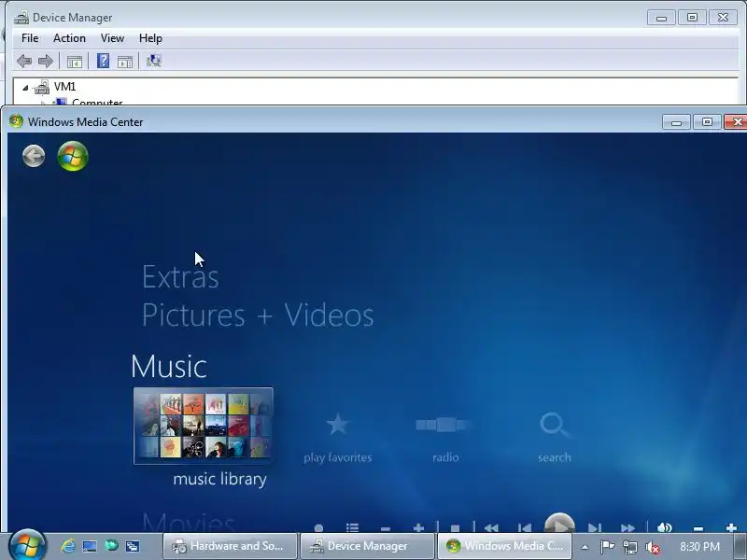
Task: Open the music library album tile
Action: click(204, 426)
